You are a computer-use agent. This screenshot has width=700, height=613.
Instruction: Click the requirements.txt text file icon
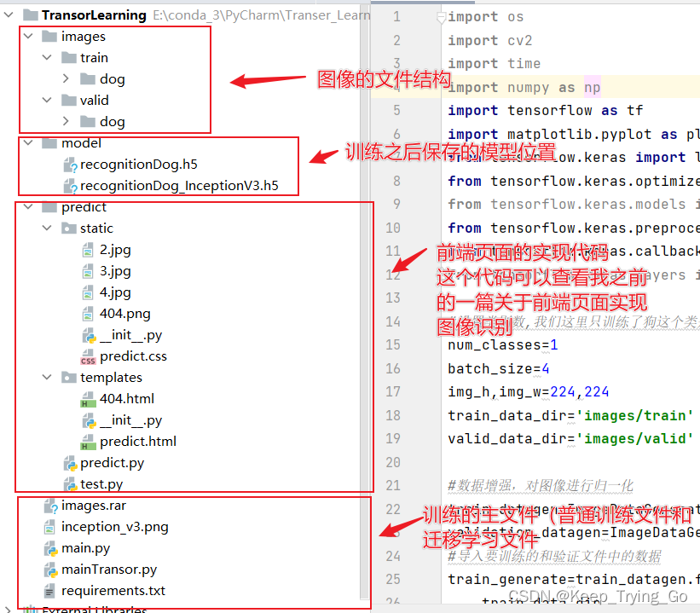[49, 591]
